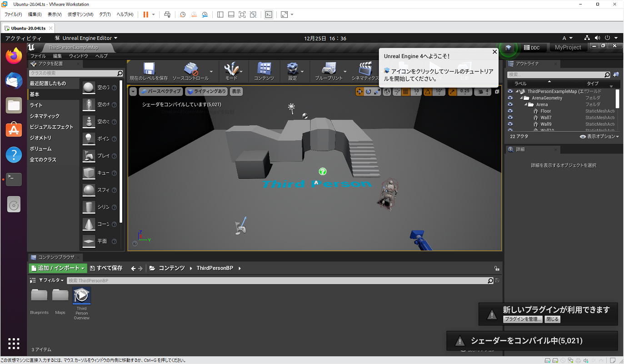
Task: Select the rotate gizmo tool in viewport
Action: tap(368, 92)
